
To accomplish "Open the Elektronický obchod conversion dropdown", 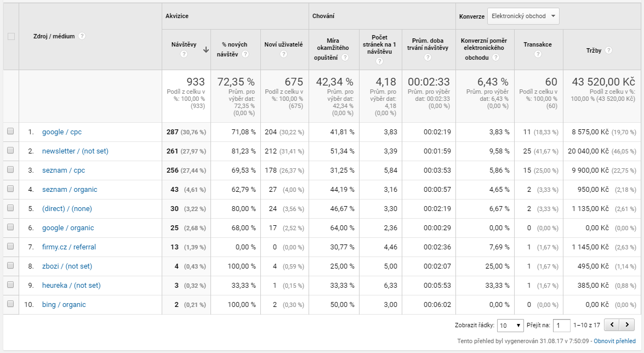I will 523,16.
